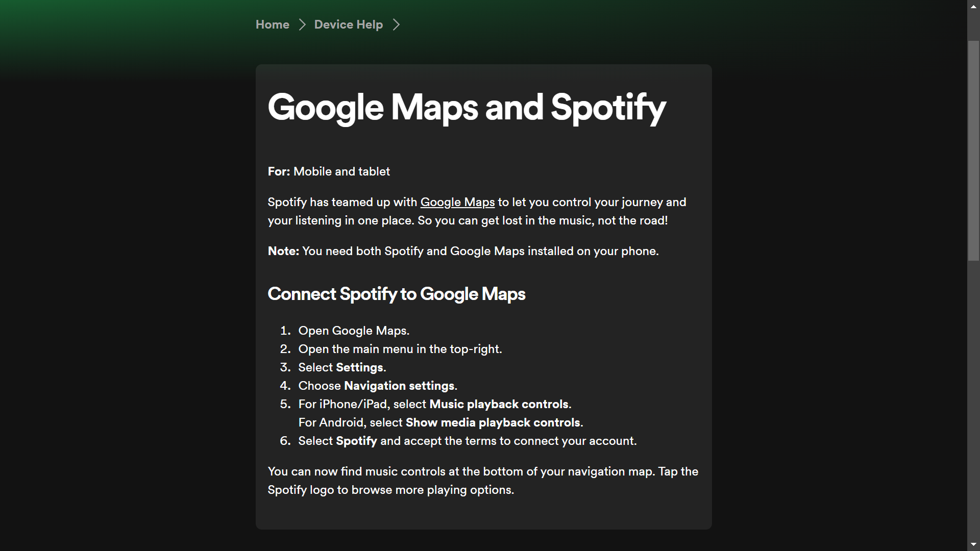Select the Home breadcrumb menu item
This screenshot has height=551, width=980.
pos(273,24)
